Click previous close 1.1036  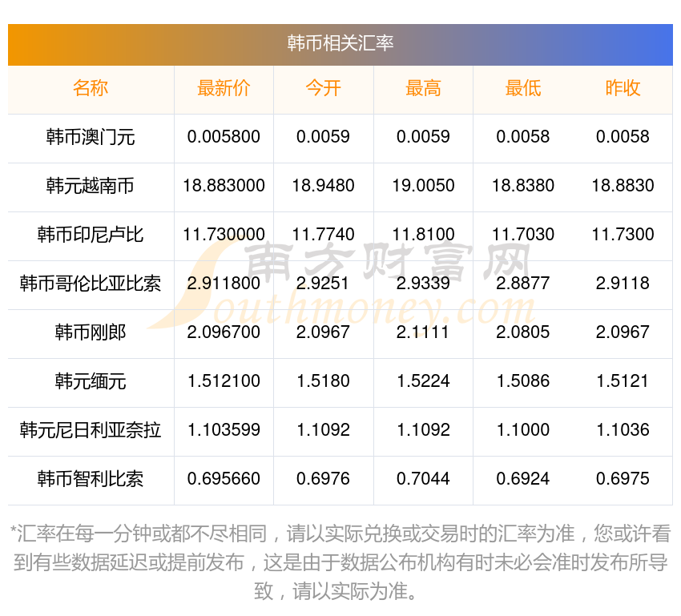pos(623,430)
